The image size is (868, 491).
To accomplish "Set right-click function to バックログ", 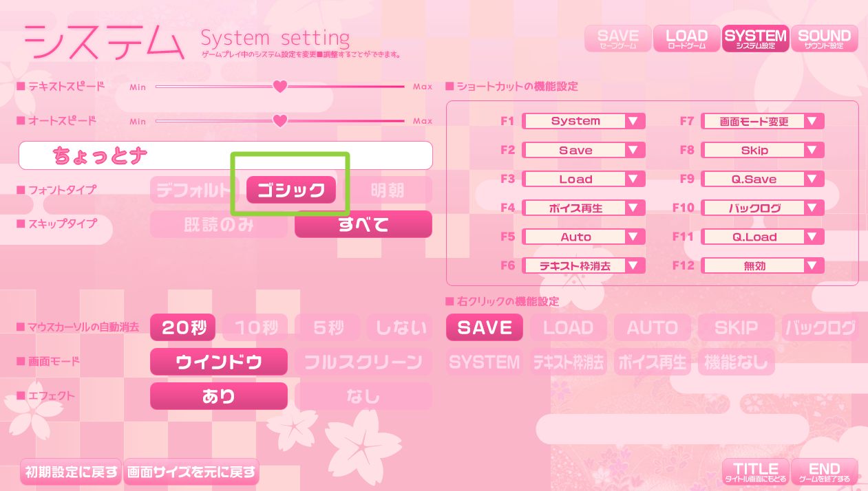I will tap(820, 328).
